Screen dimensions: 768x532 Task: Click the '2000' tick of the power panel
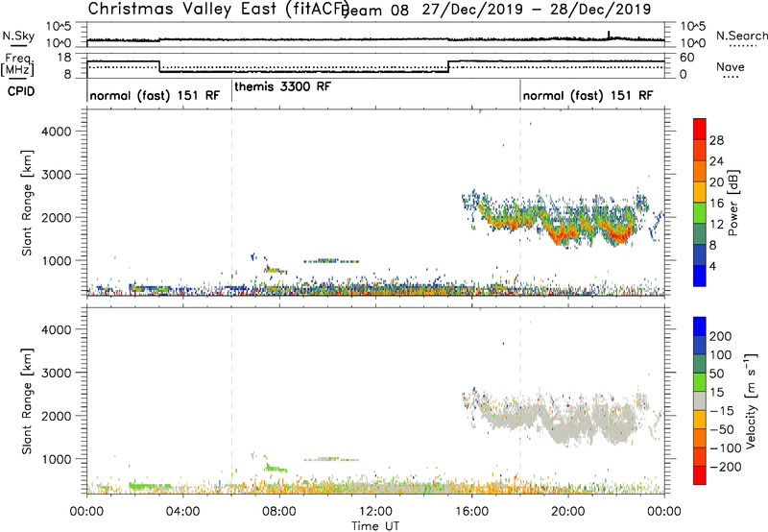pyautogui.click(x=57, y=217)
